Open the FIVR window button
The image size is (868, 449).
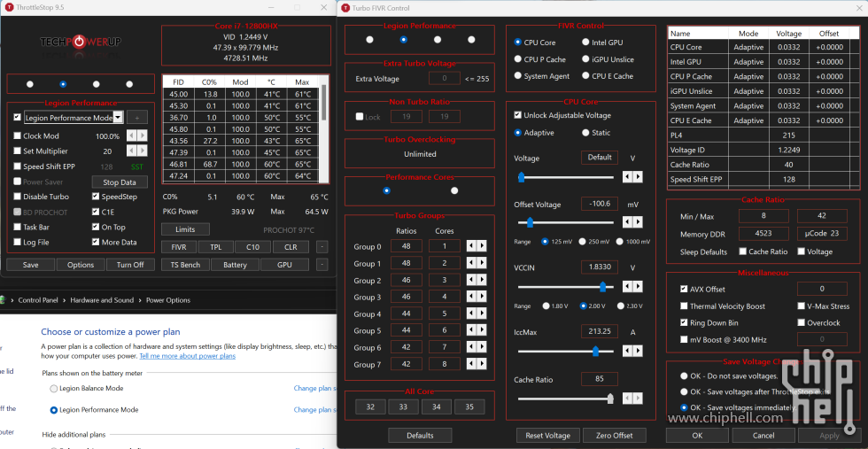click(179, 247)
